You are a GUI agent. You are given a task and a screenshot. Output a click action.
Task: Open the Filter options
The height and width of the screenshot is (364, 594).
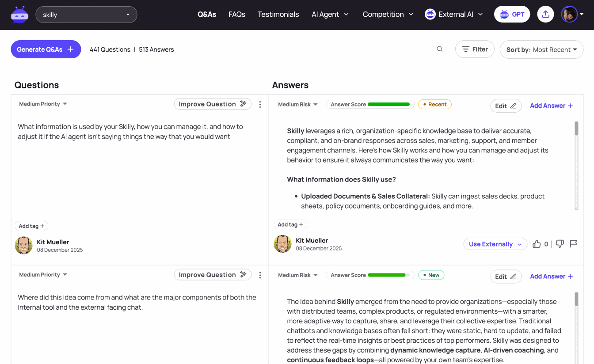pyautogui.click(x=475, y=49)
